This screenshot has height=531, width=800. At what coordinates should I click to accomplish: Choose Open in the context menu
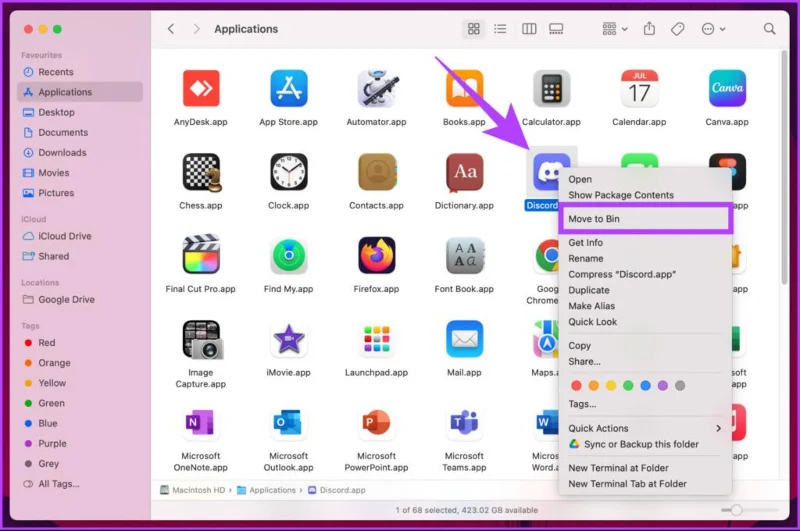pyautogui.click(x=645, y=179)
